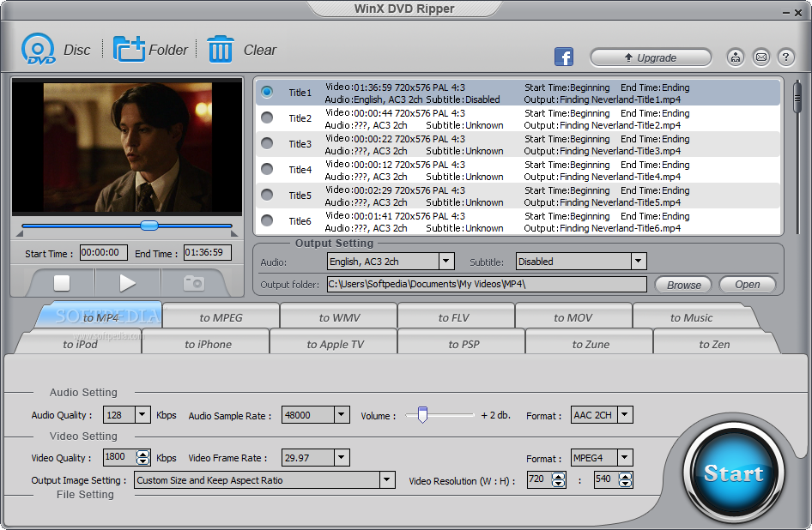Take a snapshot with camera icon

pos(194,283)
